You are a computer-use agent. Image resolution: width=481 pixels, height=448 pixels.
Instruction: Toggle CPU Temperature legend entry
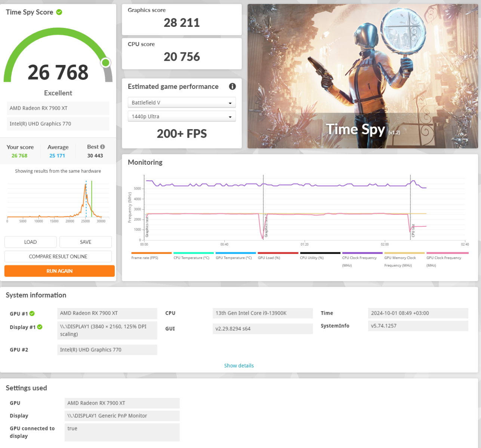193,256
